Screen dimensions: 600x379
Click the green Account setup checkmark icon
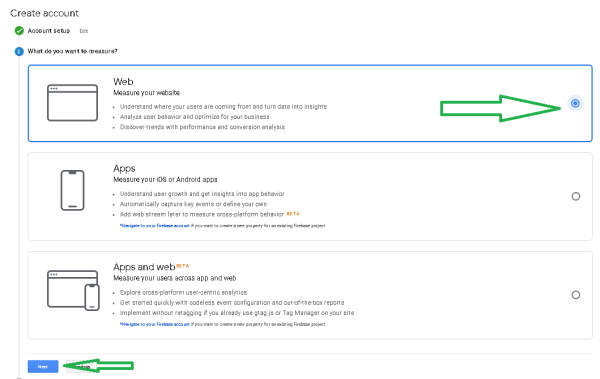[x=19, y=31]
